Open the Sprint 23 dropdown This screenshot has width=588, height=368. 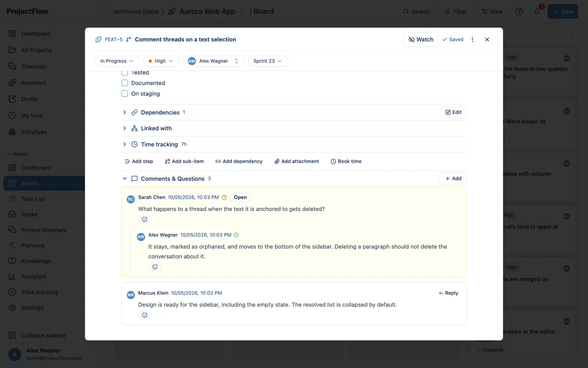pyautogui.click(x=268, y=61)
